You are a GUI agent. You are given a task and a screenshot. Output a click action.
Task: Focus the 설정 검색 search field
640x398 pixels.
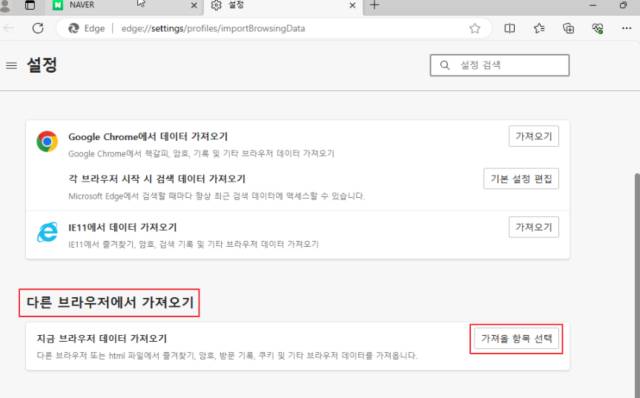(x=500, y=65)
